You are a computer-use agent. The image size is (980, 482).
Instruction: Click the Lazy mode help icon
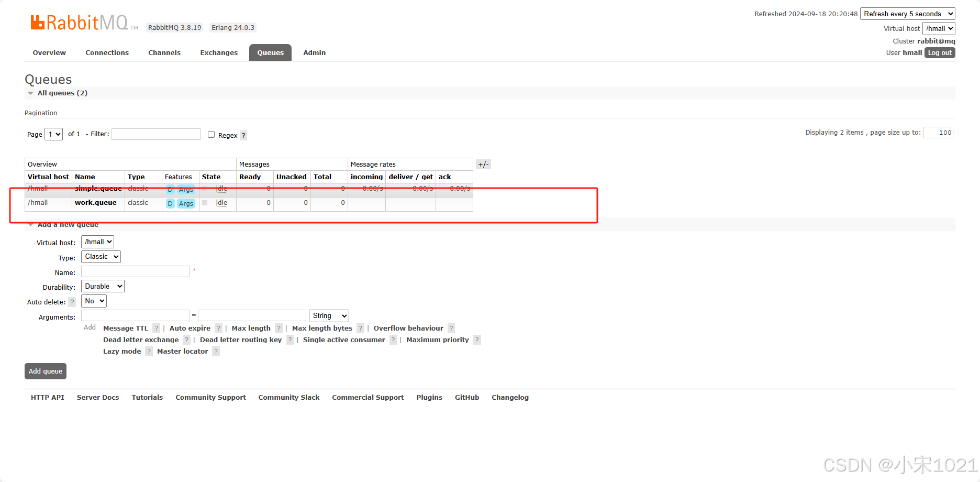(x=149, y=351)
